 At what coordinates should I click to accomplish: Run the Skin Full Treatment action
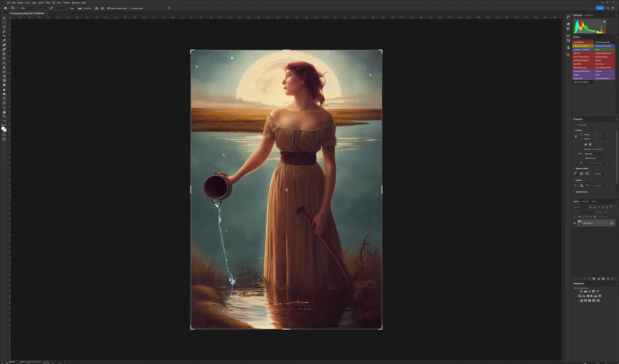coord(583,82)
